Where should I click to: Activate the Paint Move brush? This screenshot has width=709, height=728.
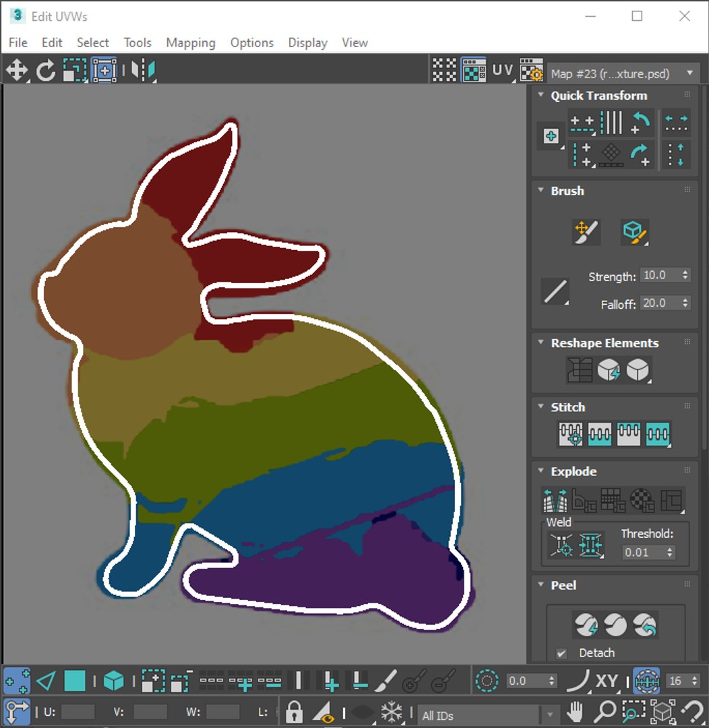pos(586,232)
